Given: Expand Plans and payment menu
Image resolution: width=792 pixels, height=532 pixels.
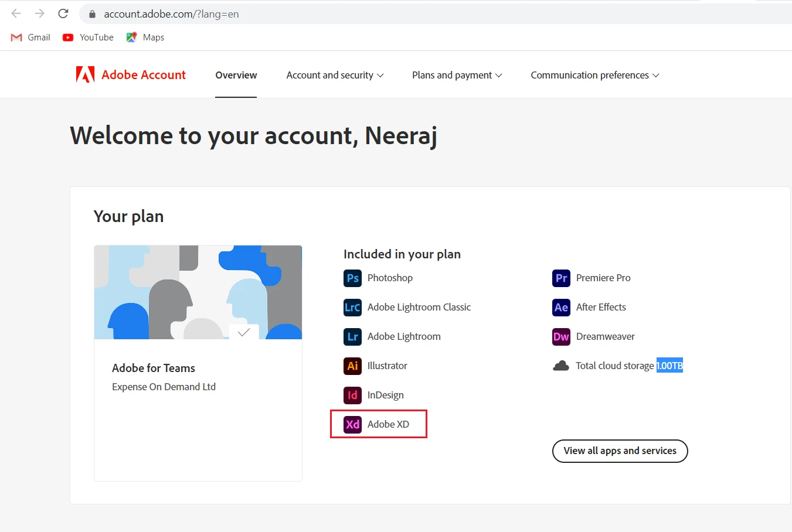Looking at the screenshot, I should pyautogui.click(x=457, y=75).
